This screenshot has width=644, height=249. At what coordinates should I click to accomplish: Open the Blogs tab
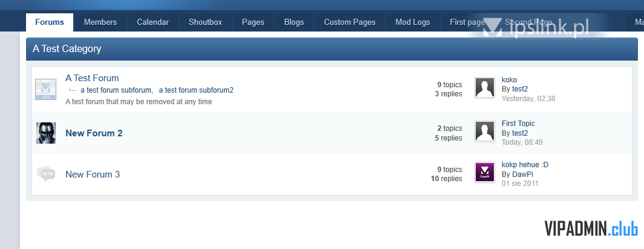[x=294, y=22]
